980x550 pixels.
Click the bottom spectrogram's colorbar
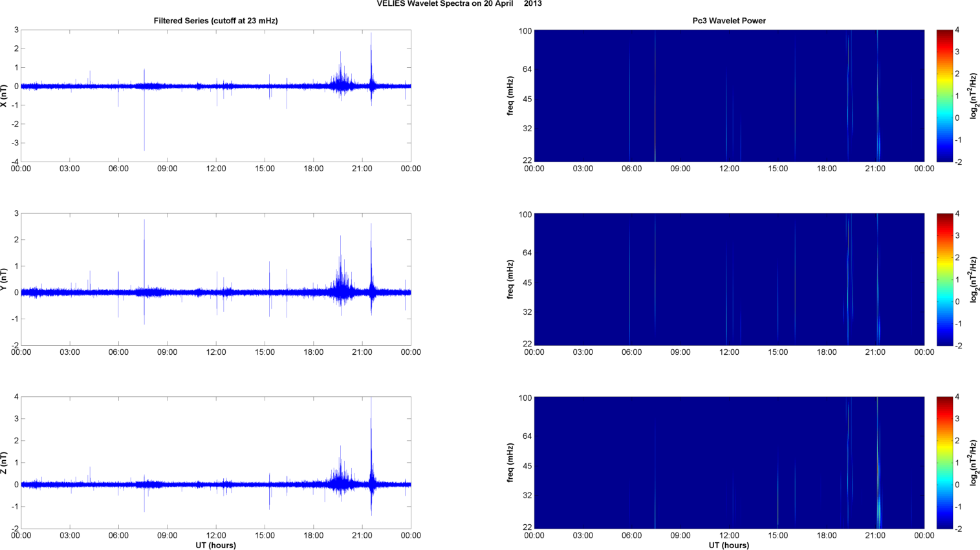point(944,463)
